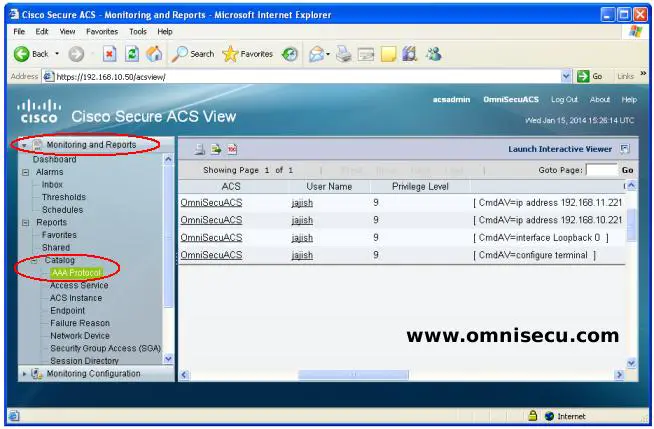Click report horizontal scroll right arrow
Viewport: 654px width, 429px height.
click(x=619, y=375)
